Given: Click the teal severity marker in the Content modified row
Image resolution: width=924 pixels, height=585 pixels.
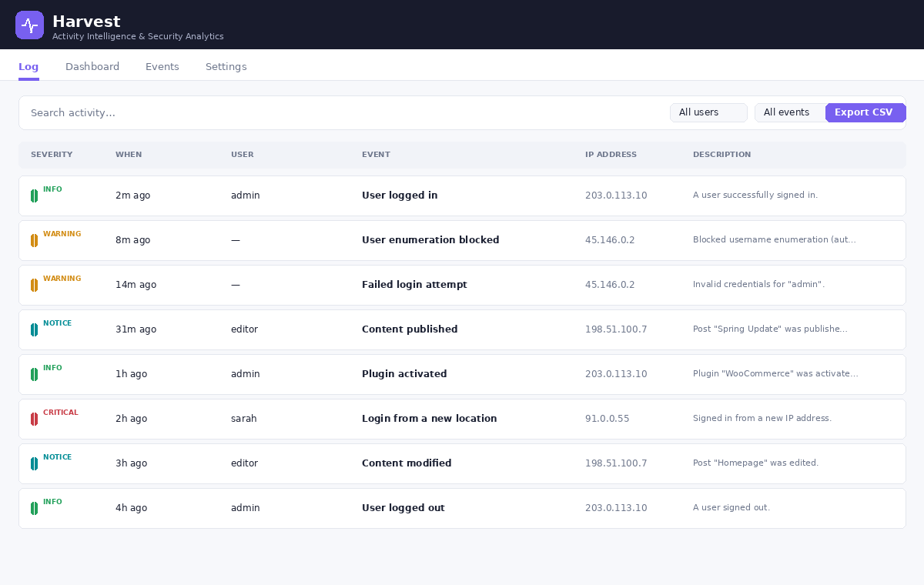Looking at the screenshot, I should pyautogui.click(x=34, y=463).
